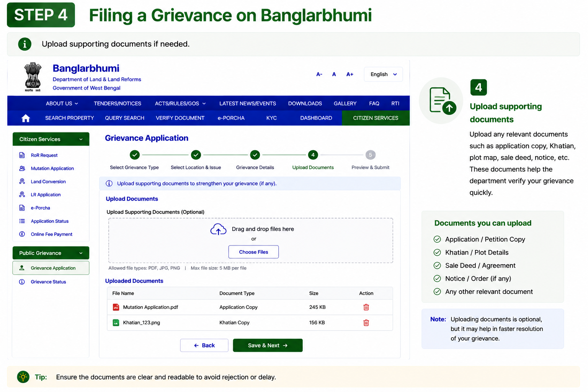This screenshot has height=392, width=588.
Task: Go to completed step Grievance Details
Action: [x=255, y=155]
